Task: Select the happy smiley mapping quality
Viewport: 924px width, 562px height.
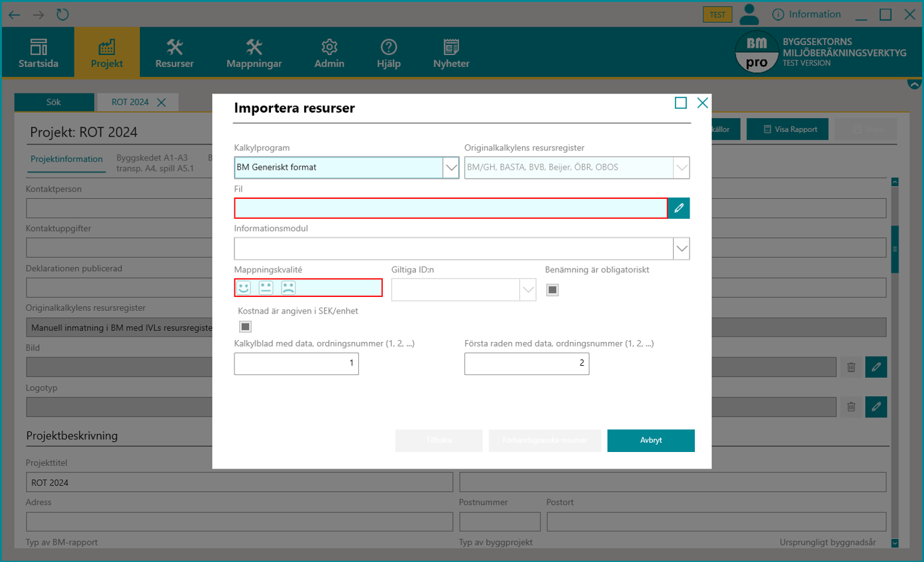Action: coord(244,288)
